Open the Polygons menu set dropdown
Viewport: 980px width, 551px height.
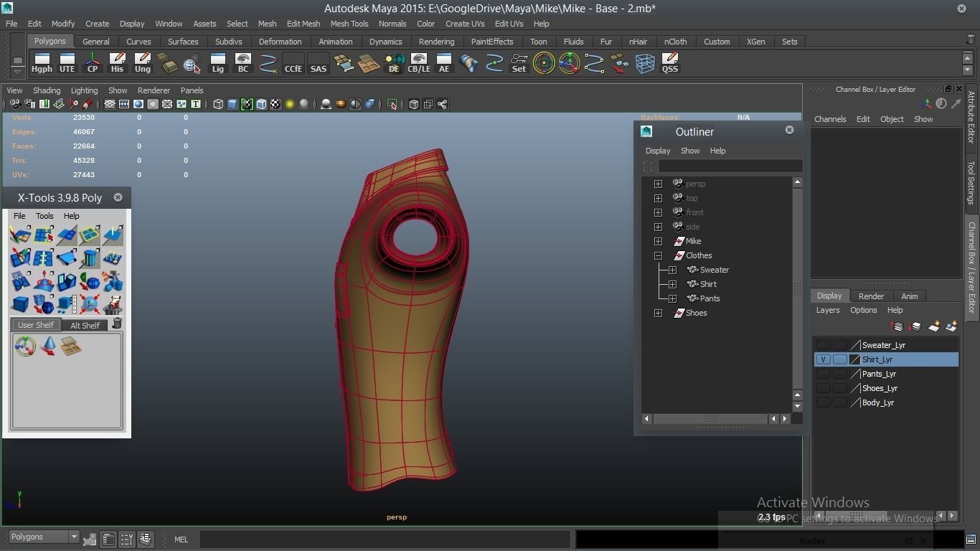pyautogui.click(x=44, y=537)
